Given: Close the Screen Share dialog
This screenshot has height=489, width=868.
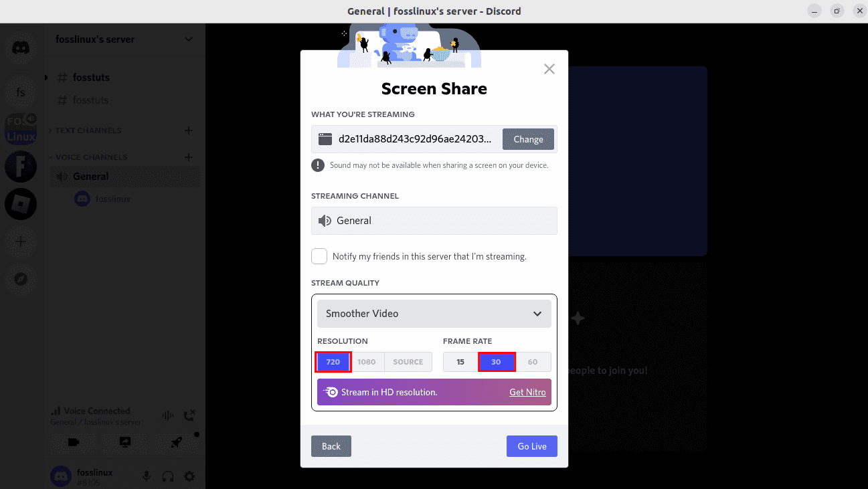Looking at the screenshot, I should coord(549,69).
